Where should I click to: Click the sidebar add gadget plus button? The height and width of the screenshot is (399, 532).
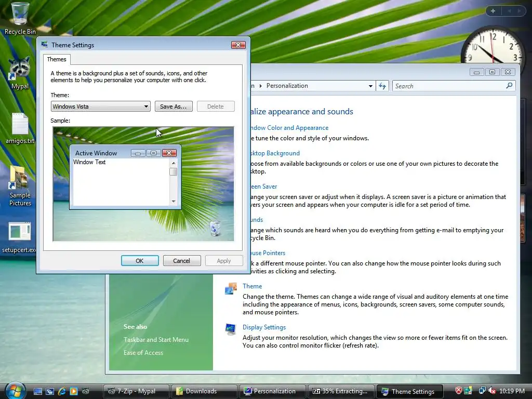(493, 11)
